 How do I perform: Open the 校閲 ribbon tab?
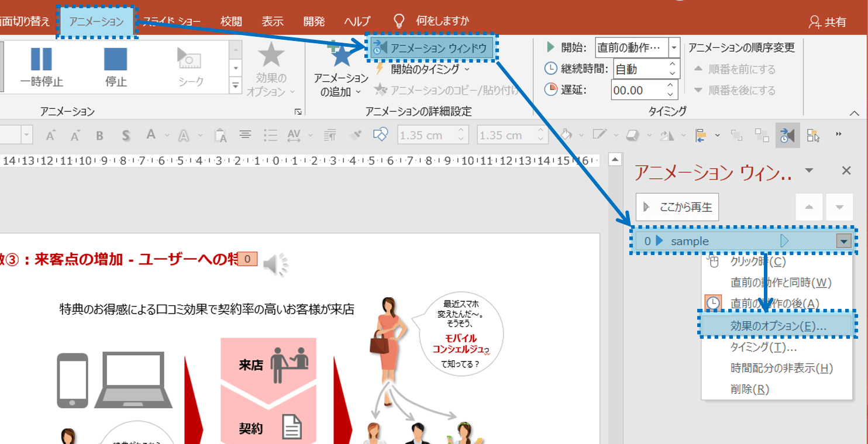(231, 22)
